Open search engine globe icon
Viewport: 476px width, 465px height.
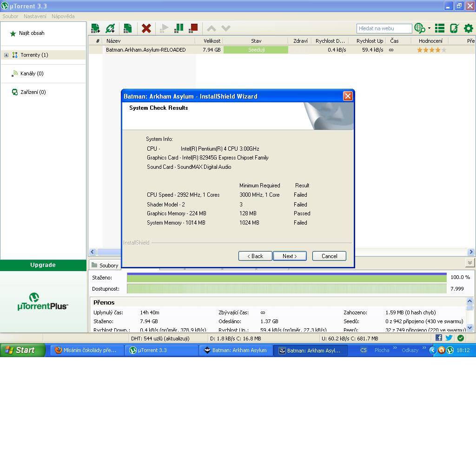pos(420,28)
